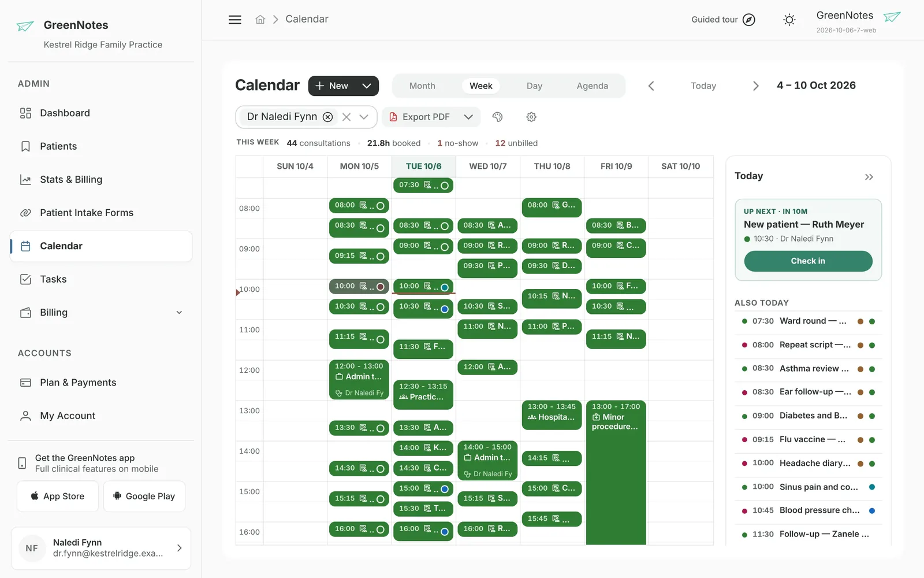Open the calendar color palette icon

coord(497,117)
